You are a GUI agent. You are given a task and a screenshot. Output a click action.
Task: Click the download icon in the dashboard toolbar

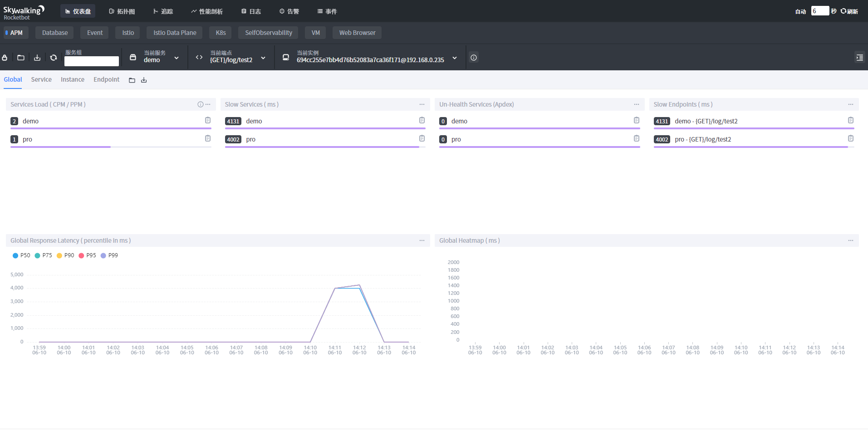(x=37, y=58)
